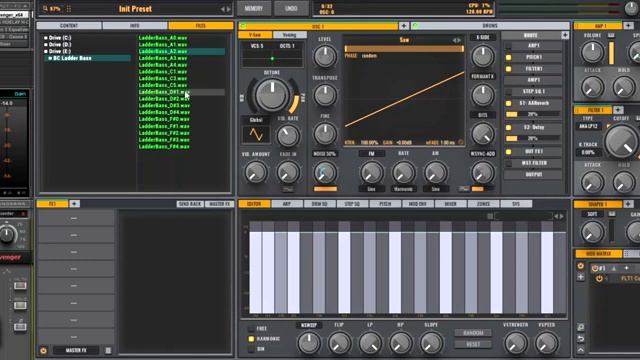
Task: Add a new oscillator with plus button
Action: pos(404,26)
